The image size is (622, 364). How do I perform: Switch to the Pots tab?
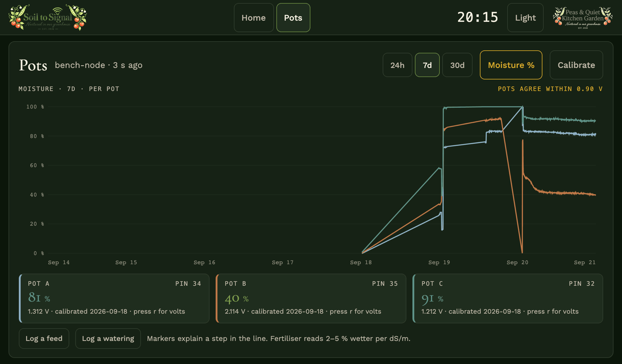(293, 18)
